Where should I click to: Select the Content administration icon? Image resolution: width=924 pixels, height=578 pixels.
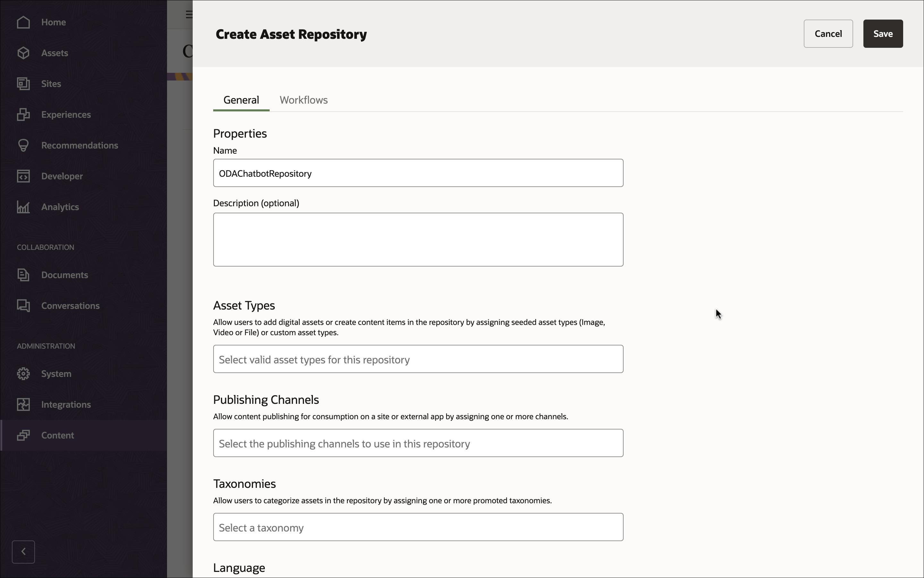[x=23, y=435]
